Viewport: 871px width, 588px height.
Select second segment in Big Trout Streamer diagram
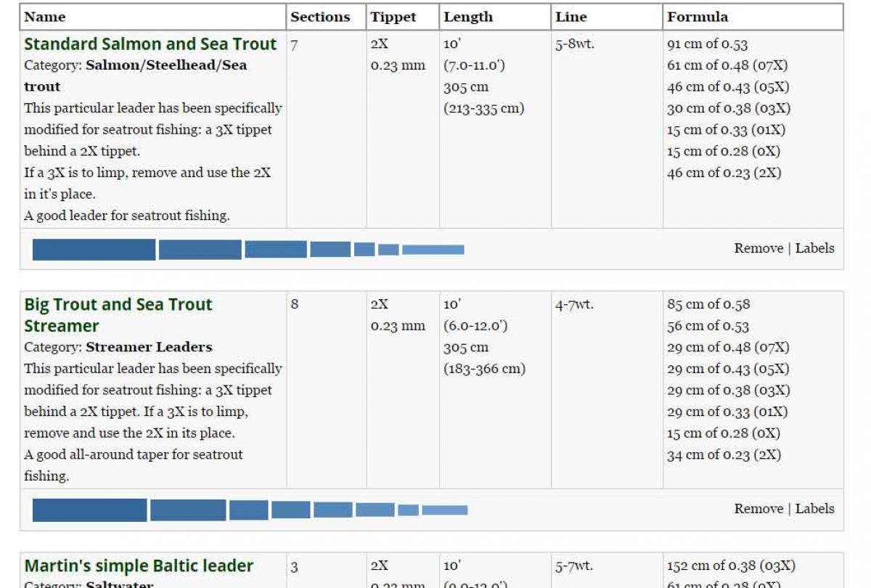coord(187,510)
